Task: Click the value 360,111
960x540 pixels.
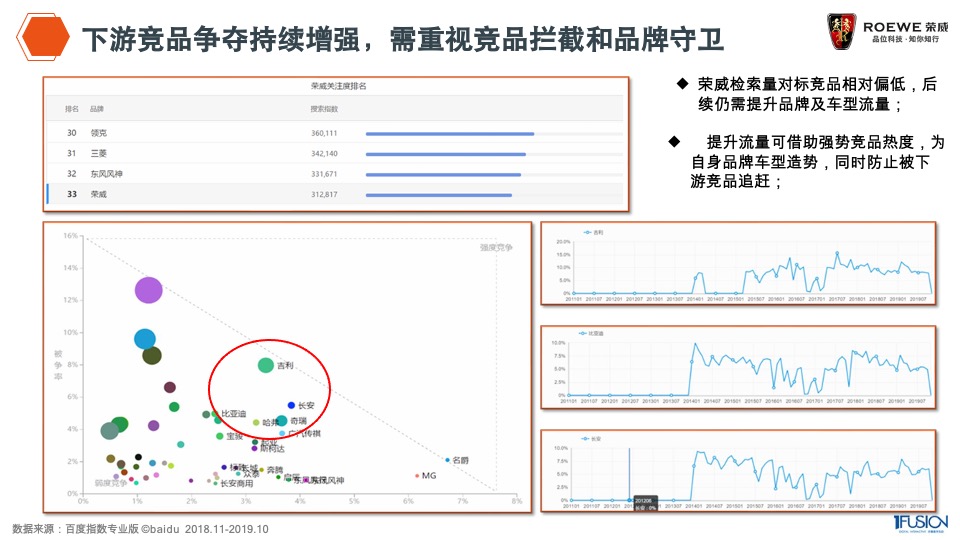Action: 324,133
